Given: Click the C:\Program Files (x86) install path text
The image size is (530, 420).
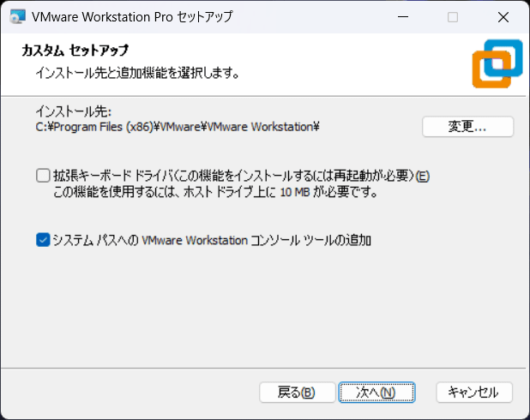Looking at the screenshot, I should (x=177, y=127).
